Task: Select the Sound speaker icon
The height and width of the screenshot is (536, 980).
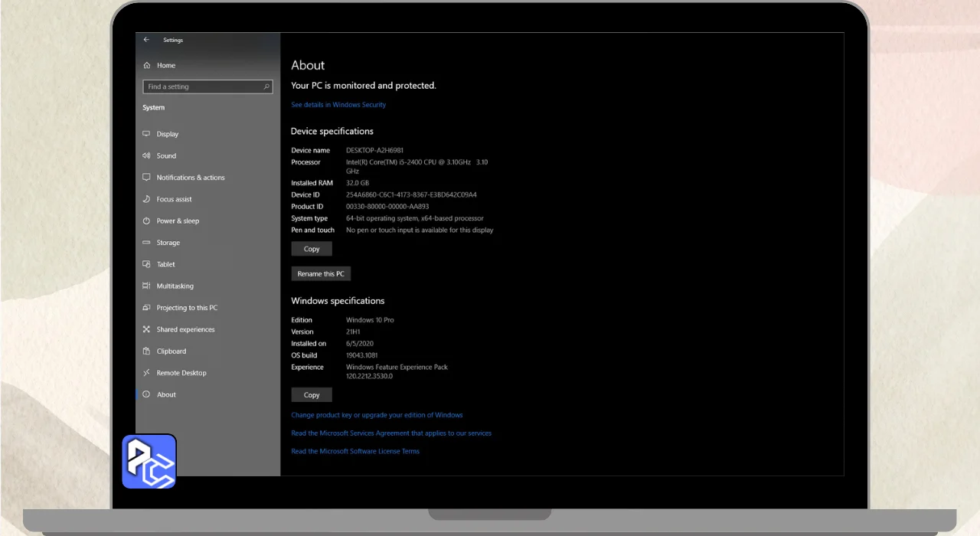Action: [146, 155]
